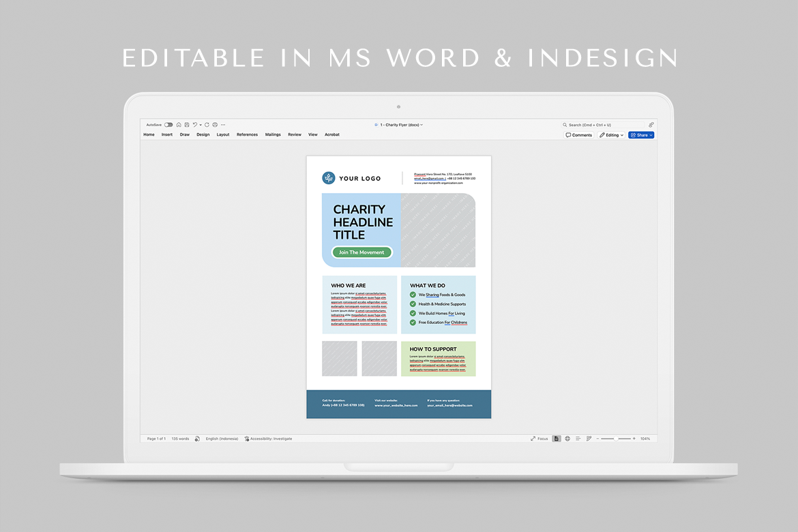This screenshot has width=798, height=532.
Task: Click the Undo arrow icon
Action: [194, 125]
